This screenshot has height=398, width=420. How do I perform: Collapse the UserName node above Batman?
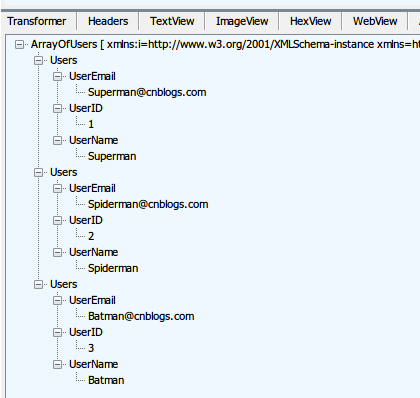[58, 364]
